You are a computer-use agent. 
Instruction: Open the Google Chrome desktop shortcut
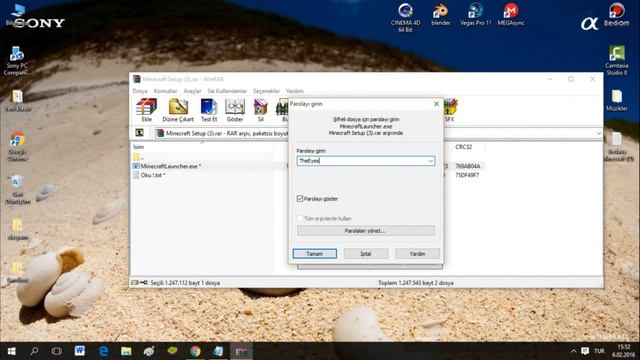(17, 147)
